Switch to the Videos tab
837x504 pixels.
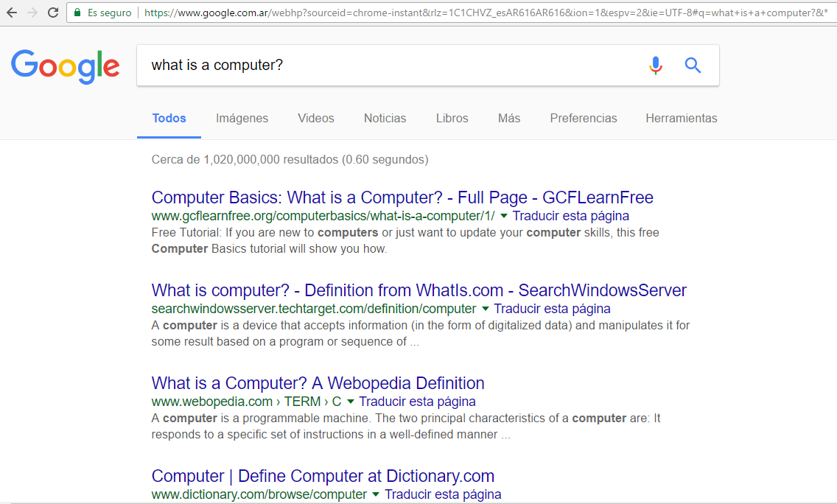pyautogui.click(x=316, y=119)
